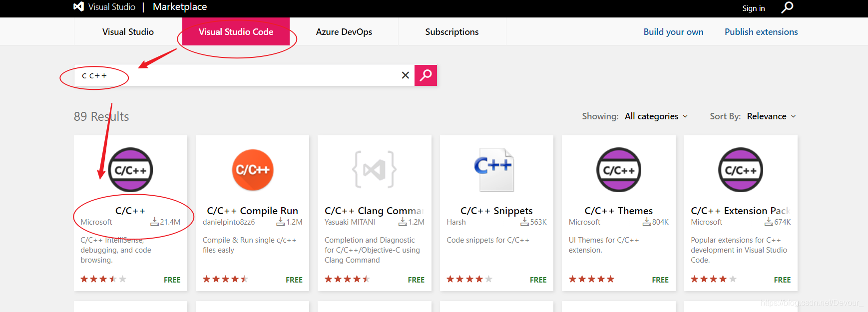Open the header search magnifier icon
Image resolution: width=868 pixels, height=312 pixels.
(787, 7)
